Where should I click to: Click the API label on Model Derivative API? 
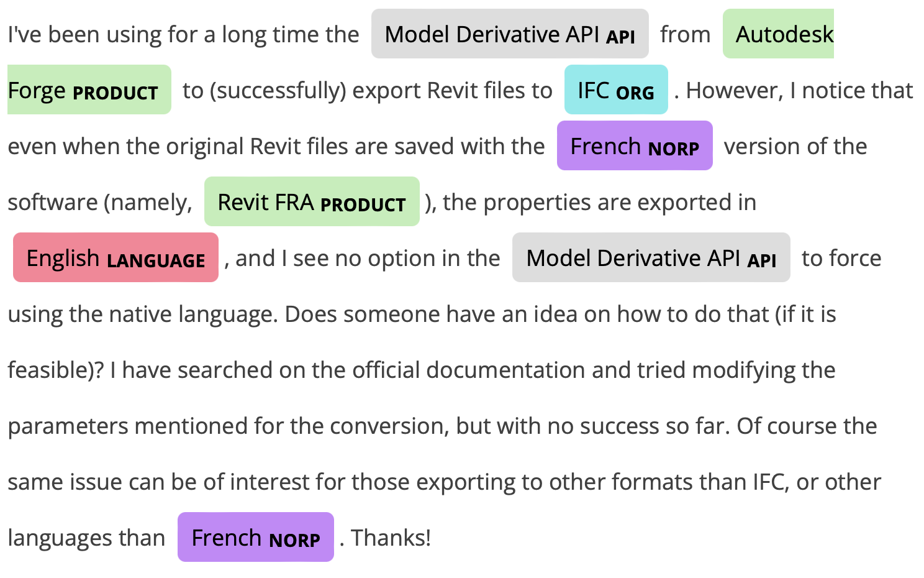click(620, 35)
